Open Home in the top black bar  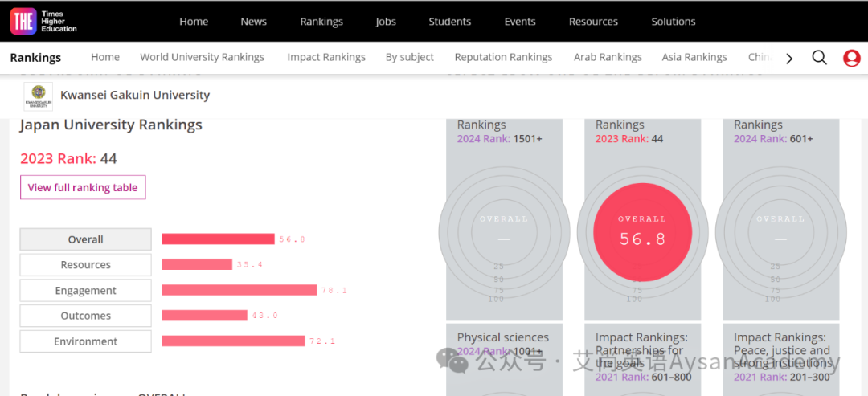coord(194,22)
